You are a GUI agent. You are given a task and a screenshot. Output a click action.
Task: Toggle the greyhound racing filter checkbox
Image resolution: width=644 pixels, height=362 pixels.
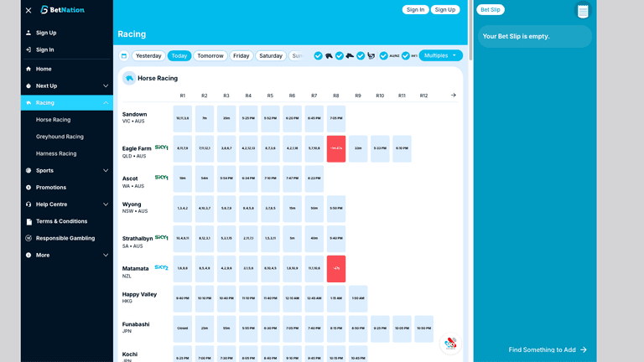[340, 56]
